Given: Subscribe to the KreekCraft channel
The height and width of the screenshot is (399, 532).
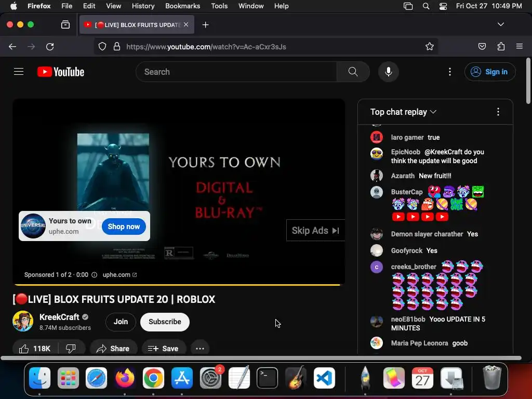Looking at the screenshot, I should coord(165,322).
